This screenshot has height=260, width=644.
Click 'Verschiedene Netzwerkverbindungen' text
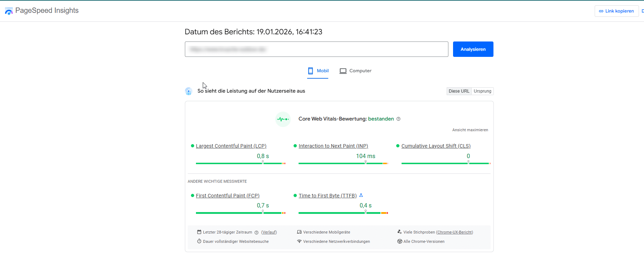[336, 241]
